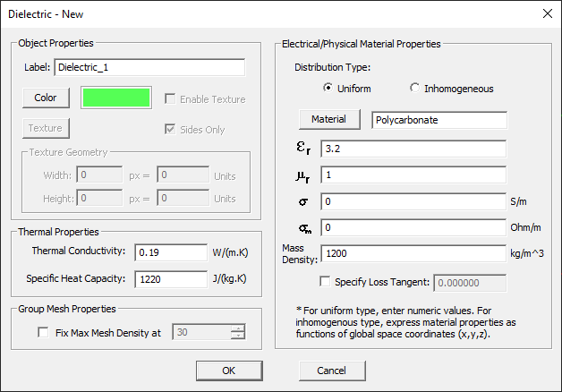Click the Label text field
562x392 pixels.
pos(149,67)
